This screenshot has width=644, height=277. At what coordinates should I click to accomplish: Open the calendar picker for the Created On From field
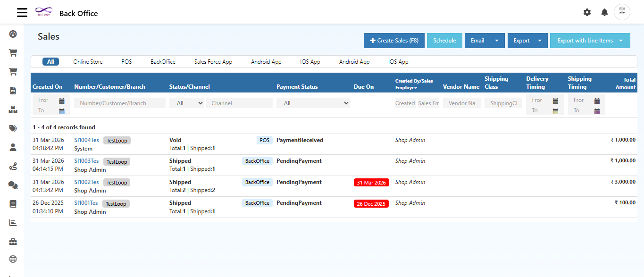[63, 100]
